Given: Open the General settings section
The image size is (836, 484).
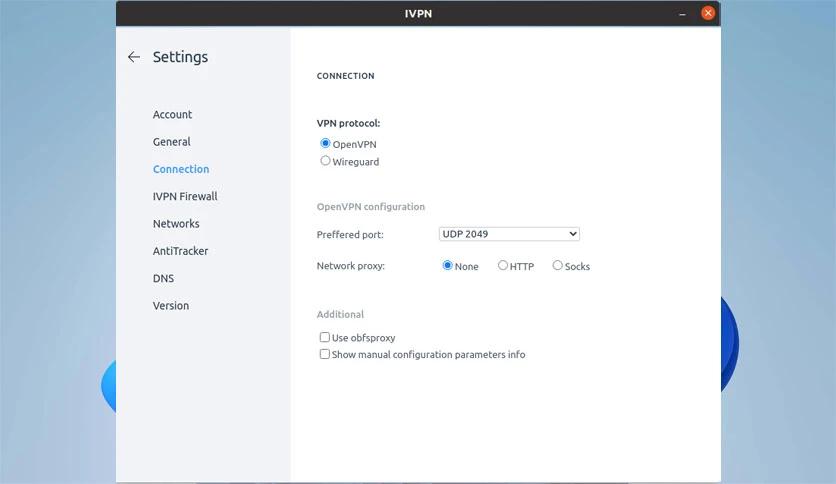Looking at the screenshot, I should [172, 142].
